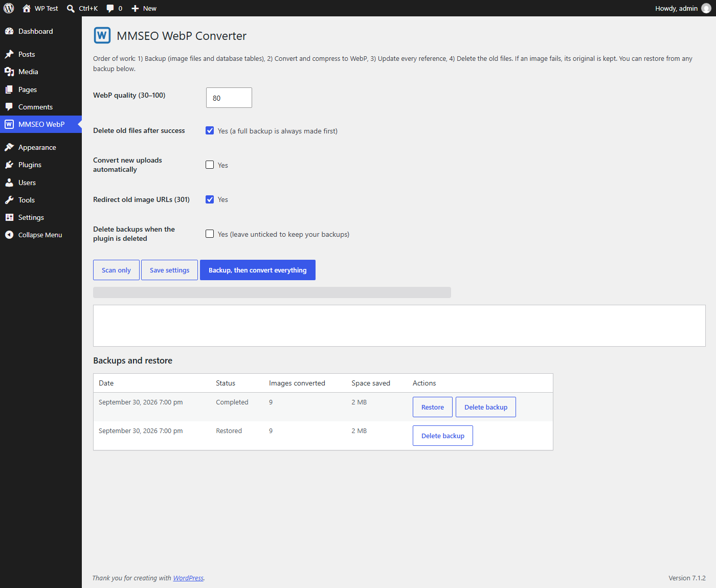The height and width of the screenshot is (588, 716).
Task: Uncheck Delete old files after success
Action: tap(210, 130)
